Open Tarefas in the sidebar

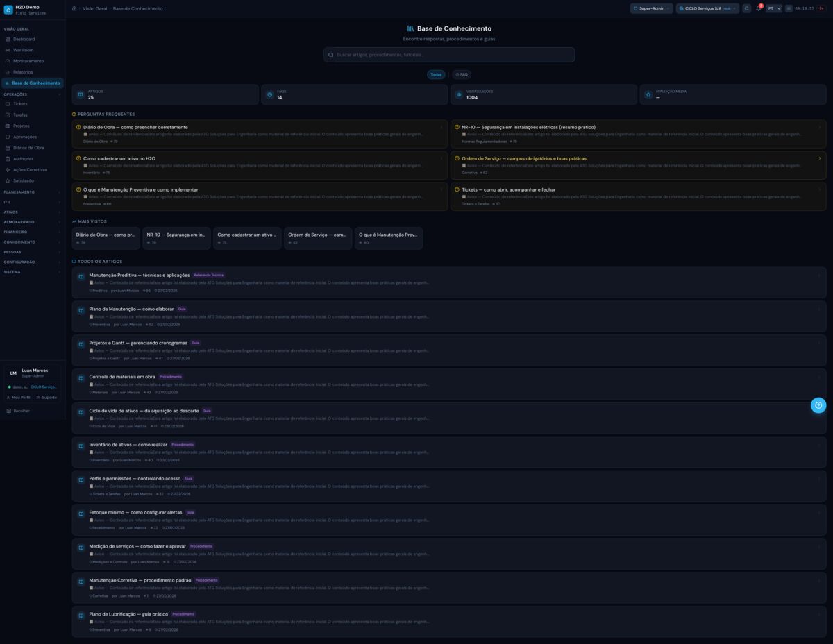pyautogui.click(x=33, y=115)
